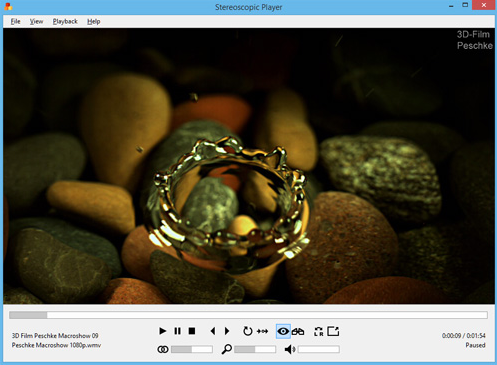Enter full screen mode icon
Screen dimensions: 497x365
pos(333,331)
